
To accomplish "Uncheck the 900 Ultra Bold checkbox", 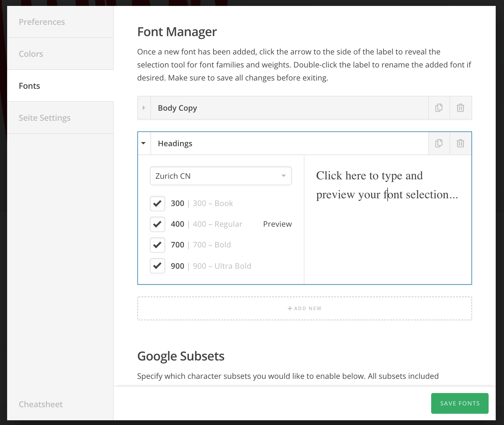I will click(x=158, y=266).
